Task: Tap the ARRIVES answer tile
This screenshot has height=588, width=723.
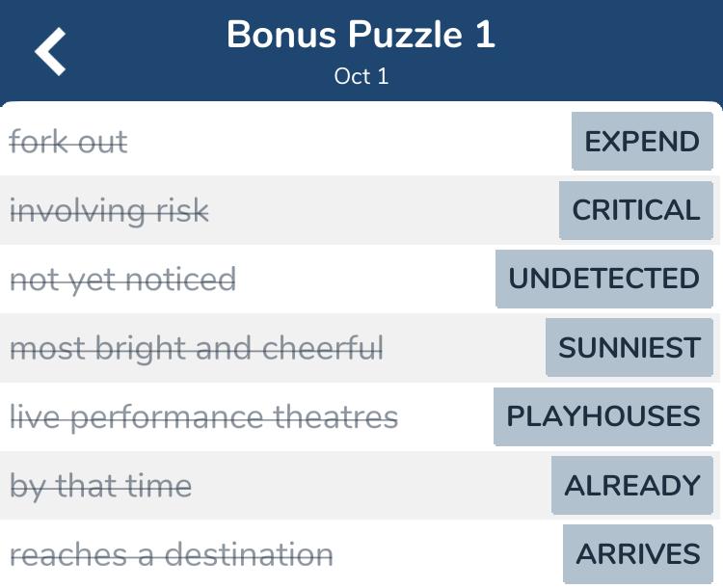Action: (638, 554)
